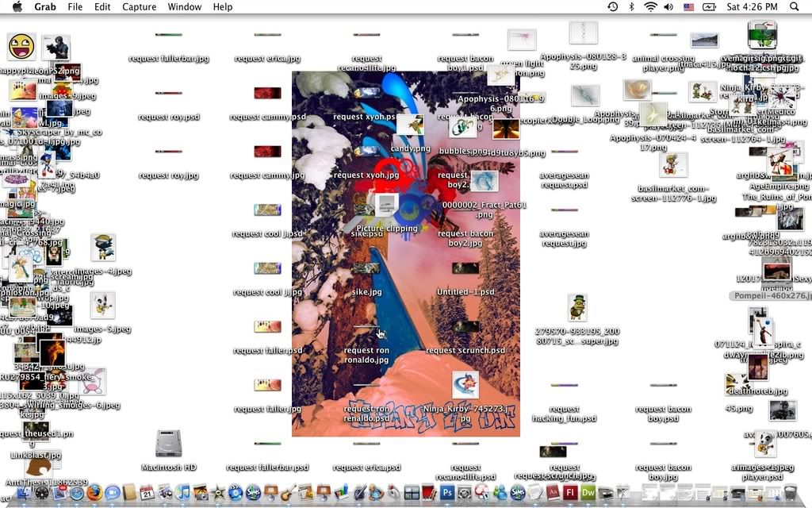This screenshot has height=508, width=812.
Task: Open iCal calendar from the Dock
Action: tap(147, 494)
